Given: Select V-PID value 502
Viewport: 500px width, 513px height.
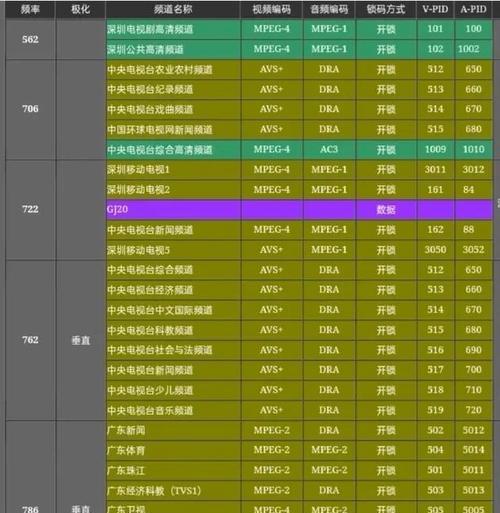Looking at the screenshot, I should click(435, 430).
